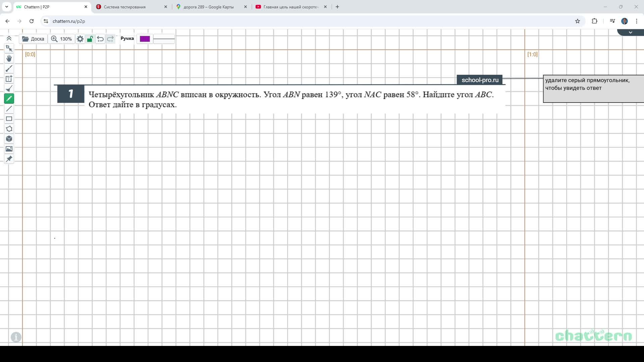The height and width of the screenshot is (362, 644).
Task: Select the 3D cube tool
Action: (9, 139)
